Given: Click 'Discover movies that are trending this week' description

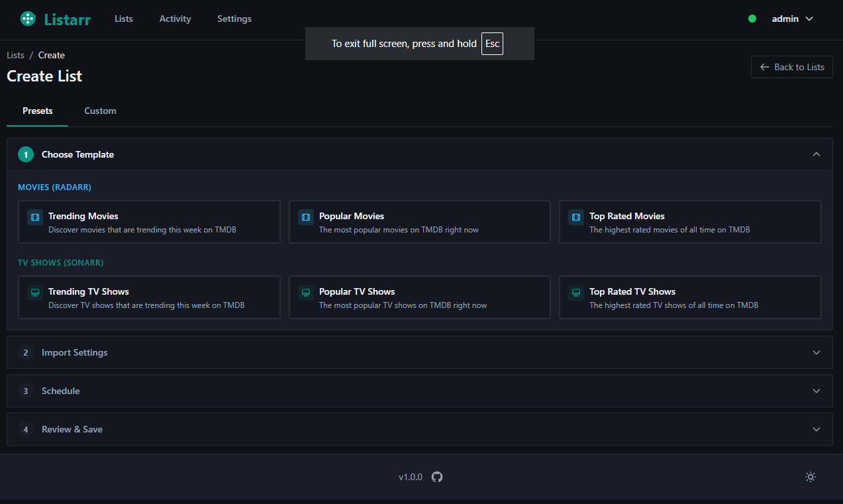Looking at the screenshot, I should click(x=142, y=230).
